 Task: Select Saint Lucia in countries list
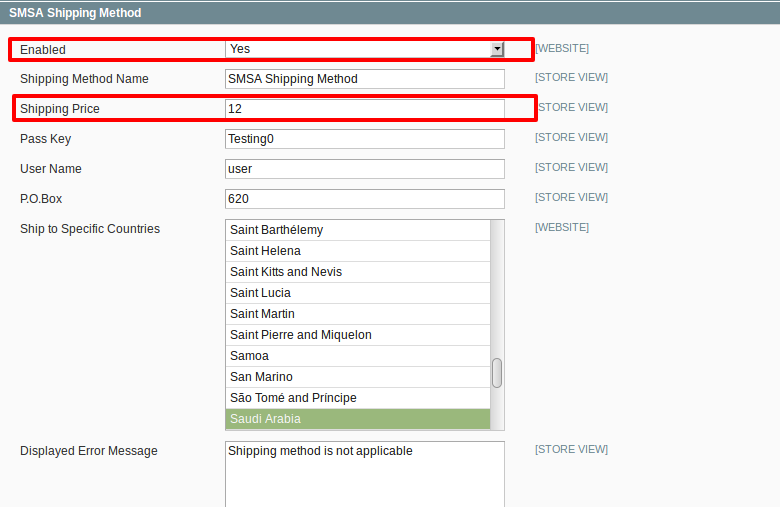coord(358,293)
